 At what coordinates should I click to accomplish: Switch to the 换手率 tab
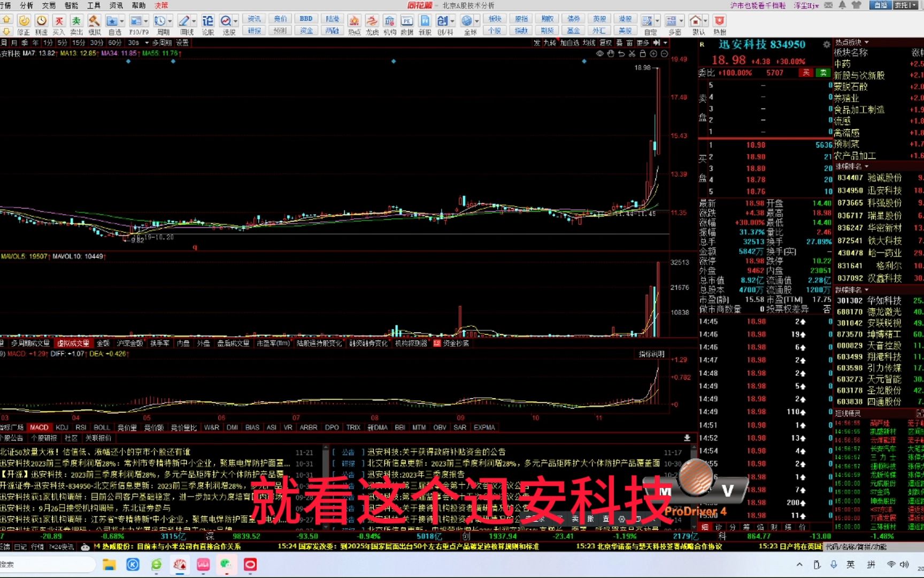160,343
